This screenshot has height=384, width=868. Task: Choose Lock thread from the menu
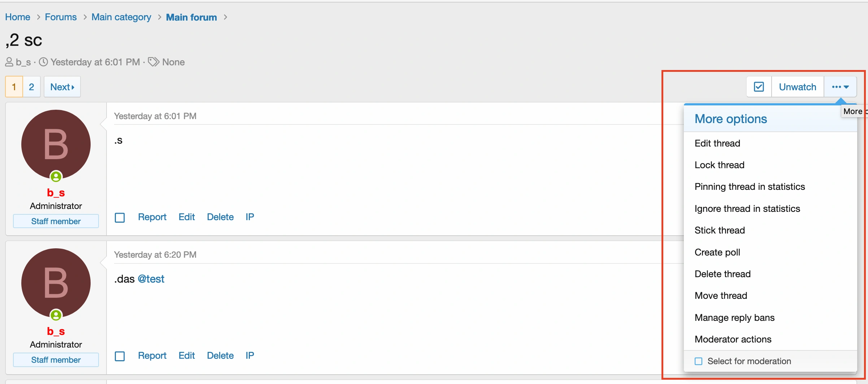click(719, 165)
